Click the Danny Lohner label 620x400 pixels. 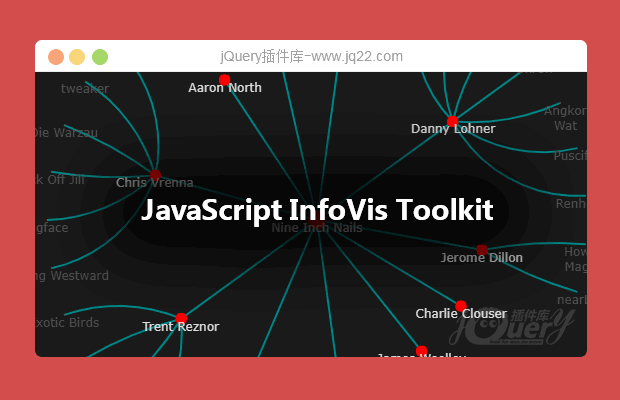pos(453,129)
